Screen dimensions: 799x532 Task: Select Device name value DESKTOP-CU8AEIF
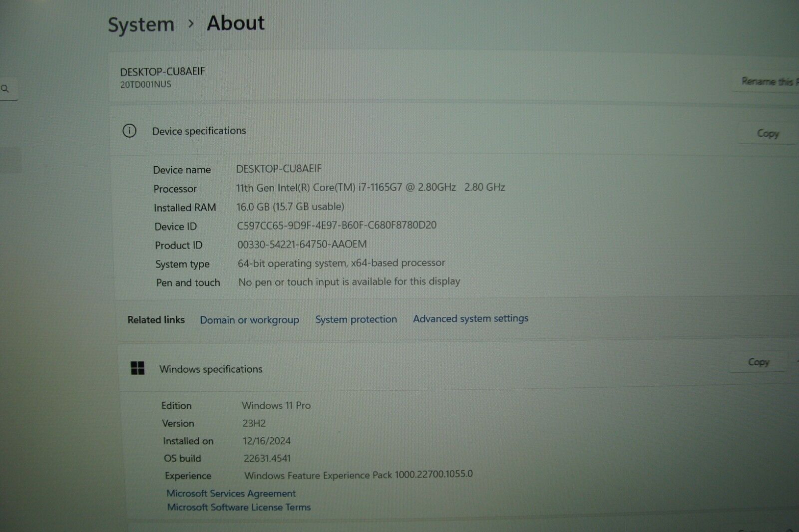279,169
